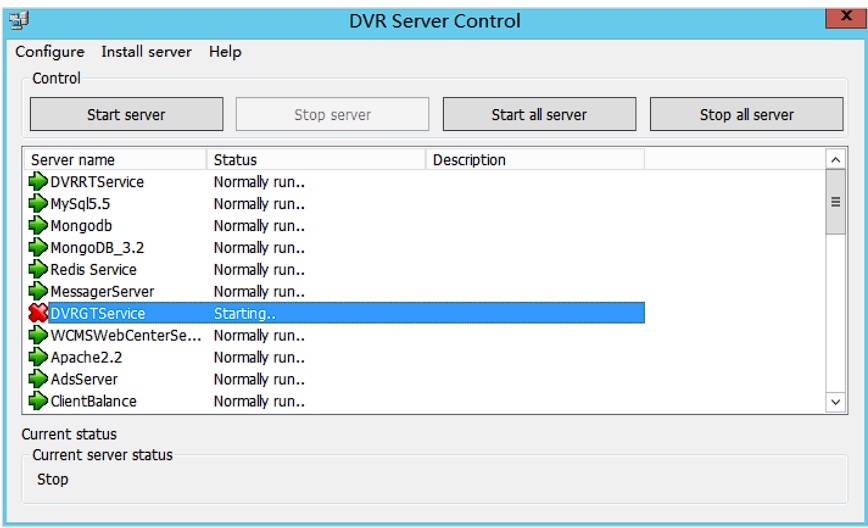Click the green arrow icon beside Redis Service
The width and height of the screenshot is (868, 528).
pyautogui.click(x=38, y=269)
